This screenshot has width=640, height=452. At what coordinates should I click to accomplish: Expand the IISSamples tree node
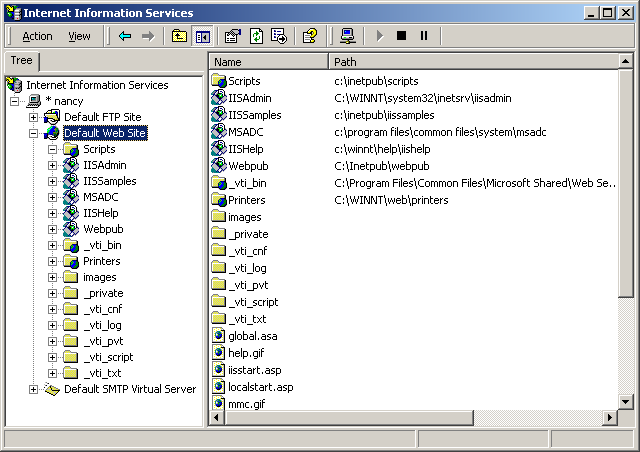52,181
